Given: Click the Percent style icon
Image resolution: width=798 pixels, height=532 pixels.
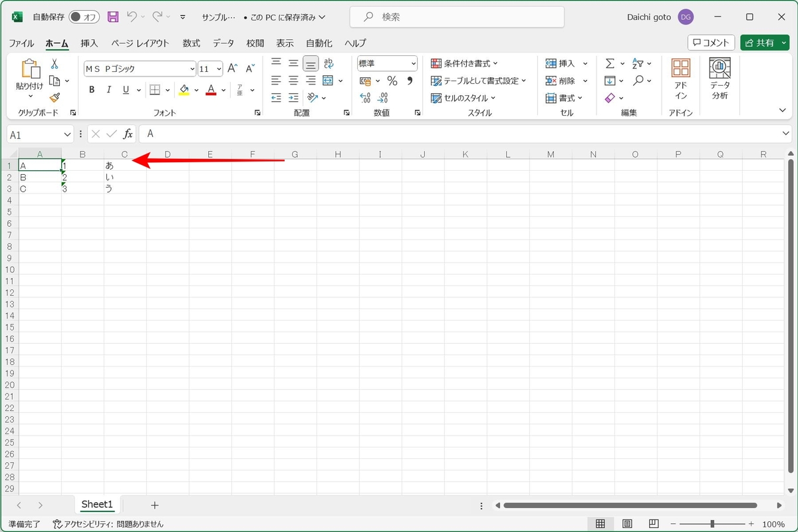Looking at the screenshot, I should coord(392,80).
